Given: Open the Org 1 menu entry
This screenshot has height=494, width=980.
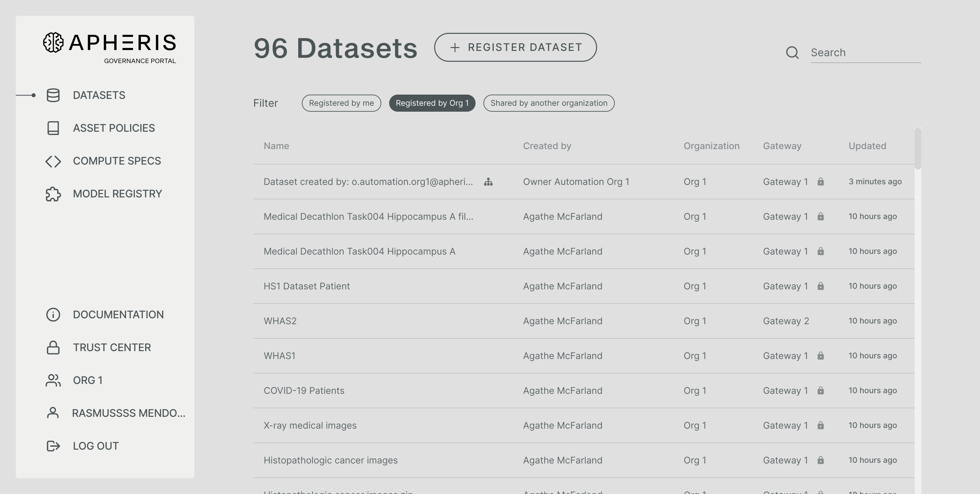Looking at the screenshot, I should click(87, 380).
